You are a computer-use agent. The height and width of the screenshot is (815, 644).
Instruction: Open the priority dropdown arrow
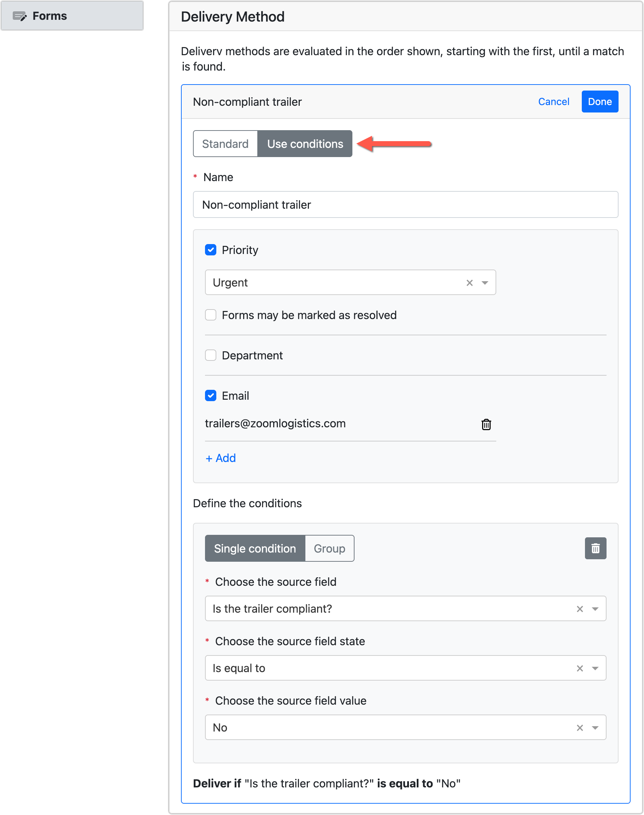coord(486,282)
